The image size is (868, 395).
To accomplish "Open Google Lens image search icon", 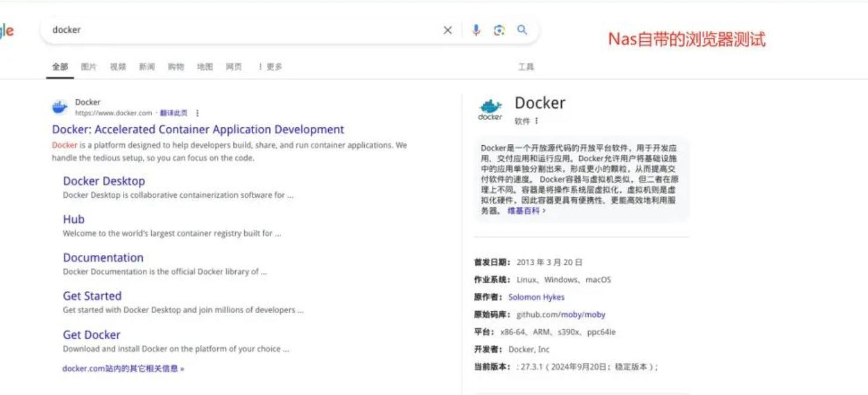I will click(x=499, y=30).
